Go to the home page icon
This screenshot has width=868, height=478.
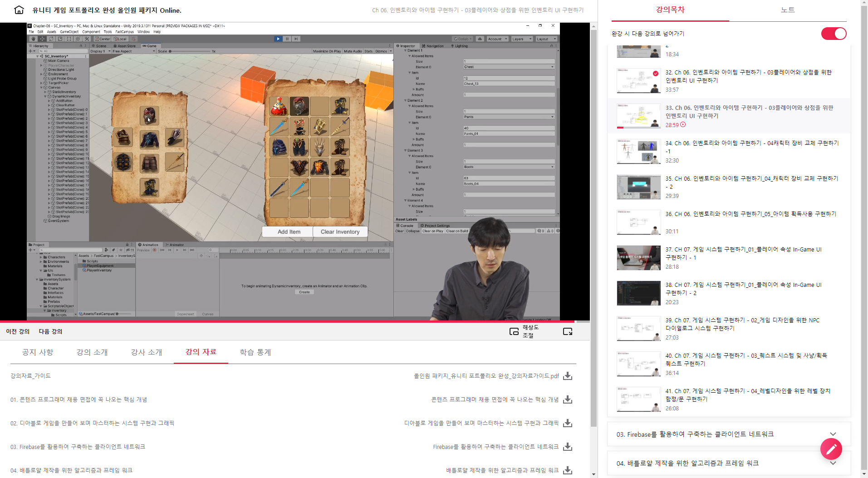pos(19,10)
